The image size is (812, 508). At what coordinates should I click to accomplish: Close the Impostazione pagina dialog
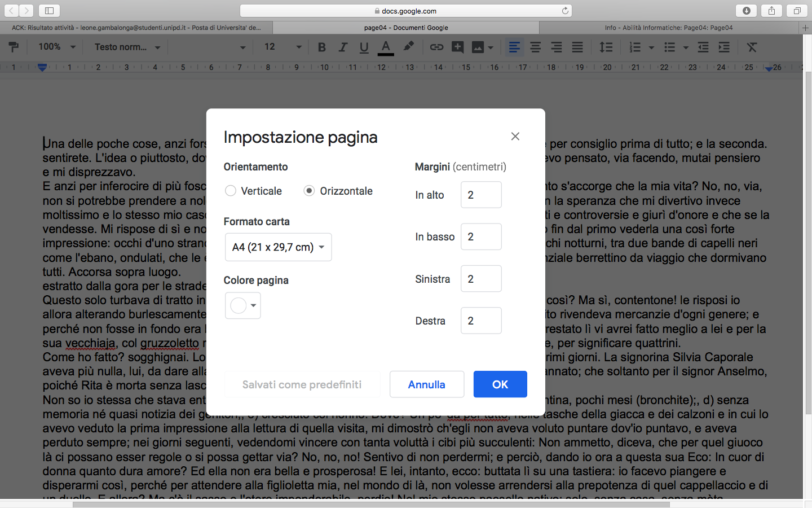(515, 136)
